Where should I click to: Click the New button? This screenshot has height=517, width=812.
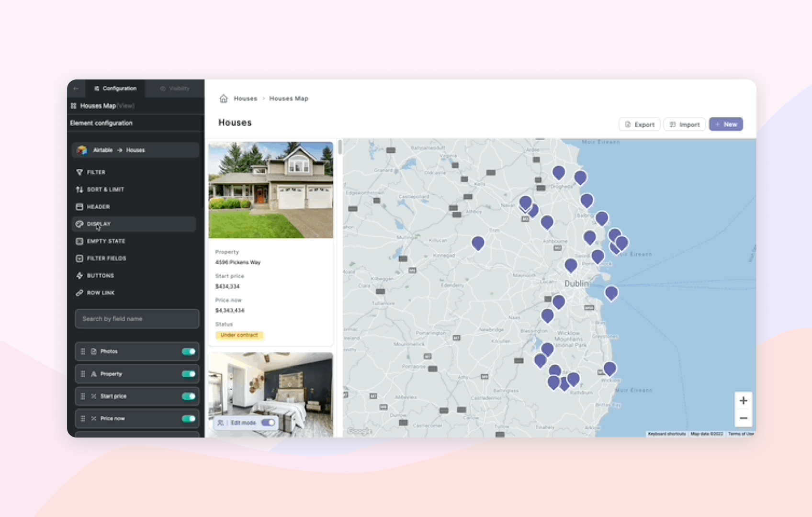click(726, 124)
